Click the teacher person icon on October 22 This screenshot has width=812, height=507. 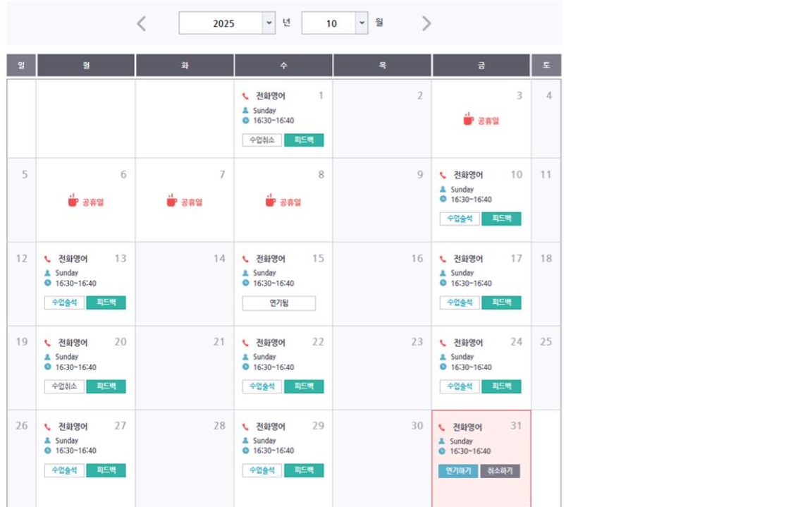tap(245, 357)
